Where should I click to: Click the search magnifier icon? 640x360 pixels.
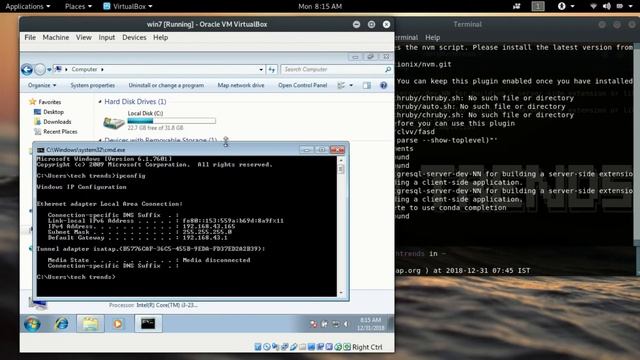coord(388,70)
